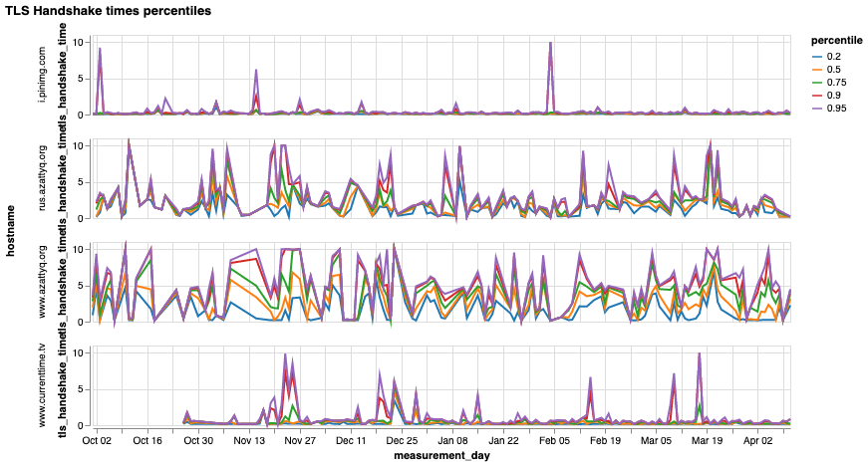Click the www.currenttime.tv facet row label
Screen dimensions: 868x465
click(43, 385)
